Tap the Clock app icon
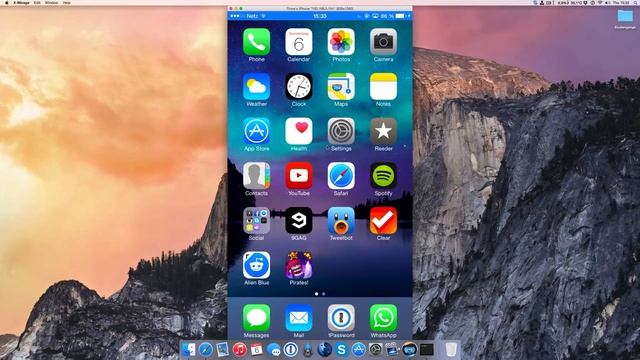640x360 pixels. [x=299, y=87]
